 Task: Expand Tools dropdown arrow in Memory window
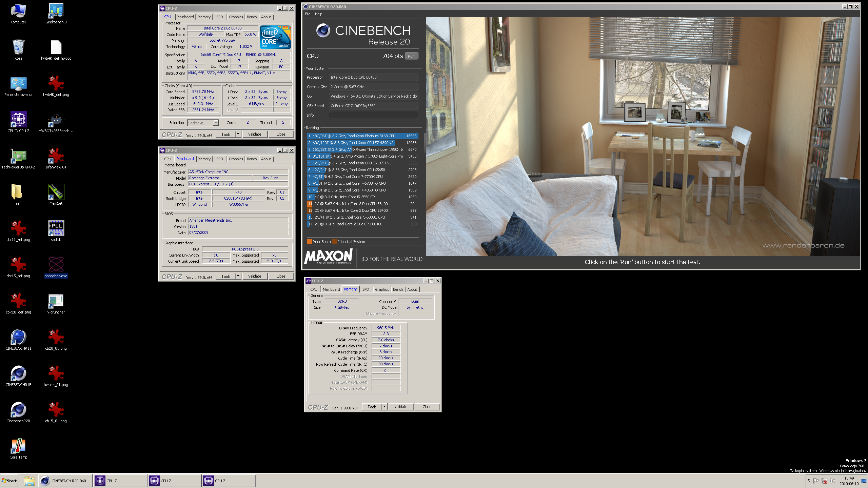coord(384,407)
